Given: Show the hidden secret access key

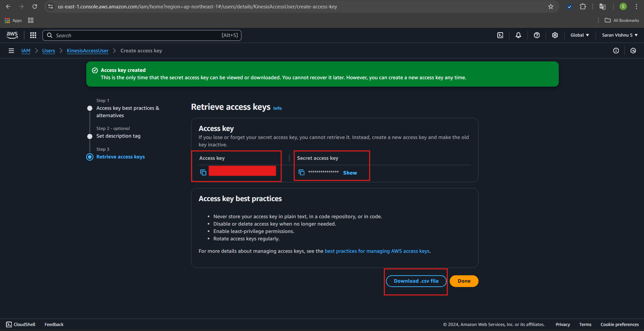Looking at the screenshot, I should 350,173.
